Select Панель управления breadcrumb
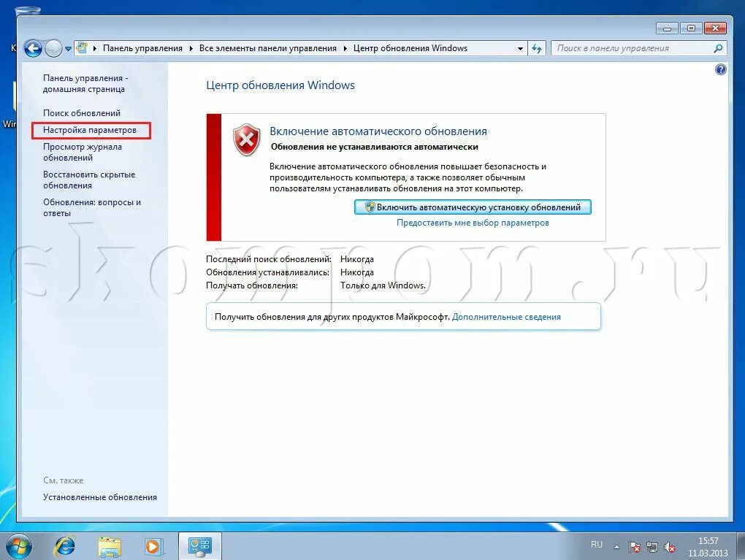 point(142,48)
